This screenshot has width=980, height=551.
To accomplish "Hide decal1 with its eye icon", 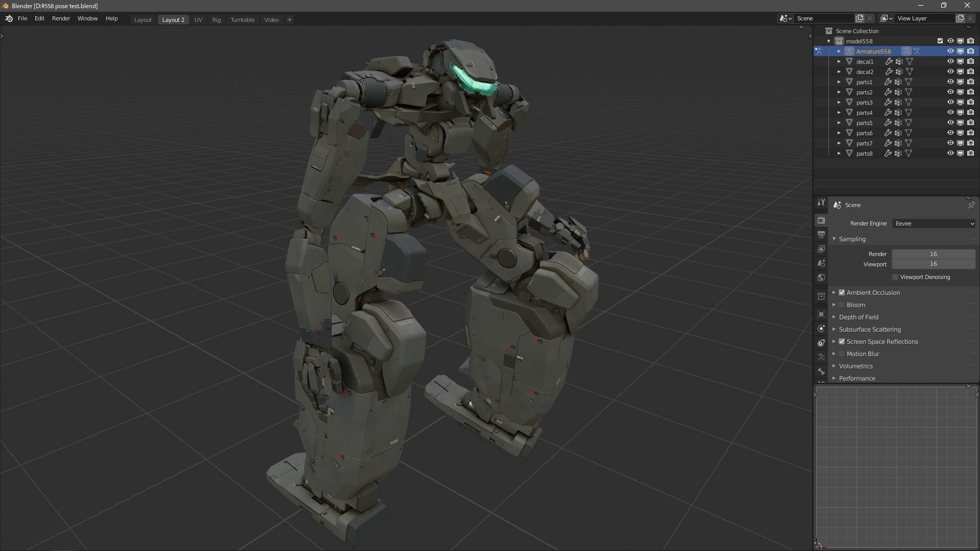I will 950,62.
